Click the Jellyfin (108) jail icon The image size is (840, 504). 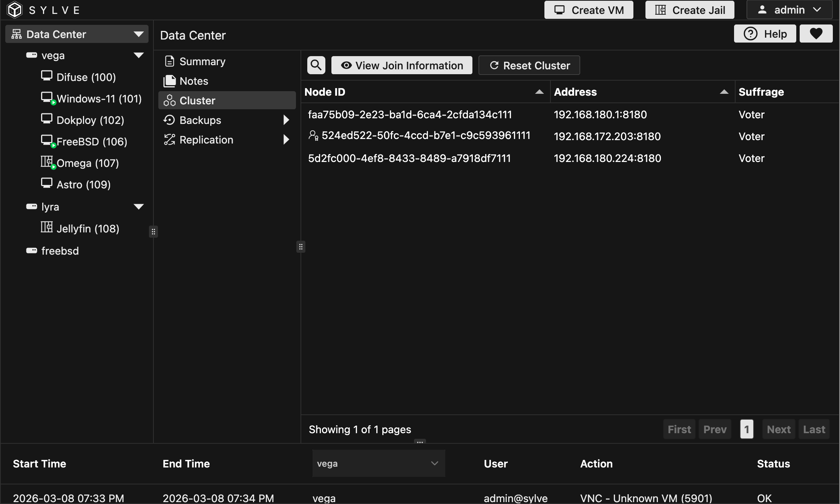(47, 227)
